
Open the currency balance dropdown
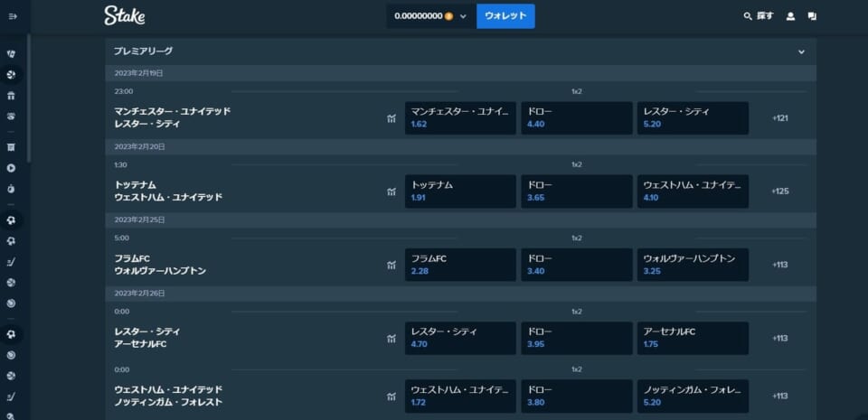click(430, 16)
